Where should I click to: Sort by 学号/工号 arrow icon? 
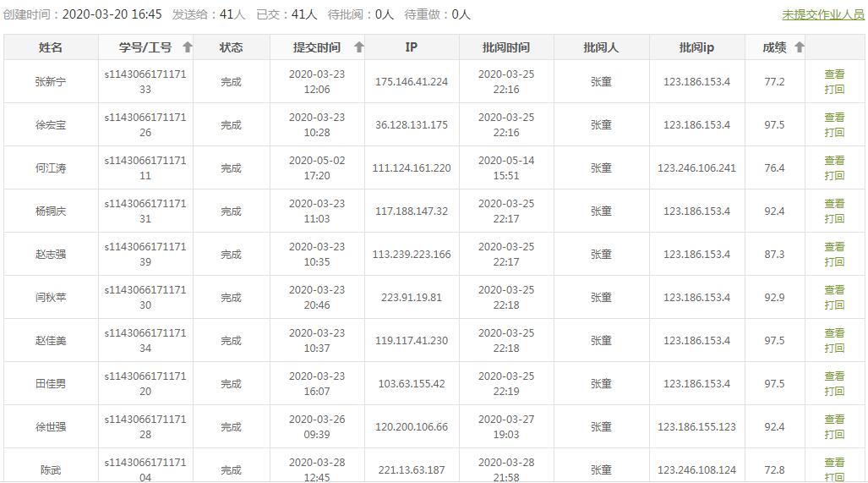pyautogui.click(x=187, y=47)
